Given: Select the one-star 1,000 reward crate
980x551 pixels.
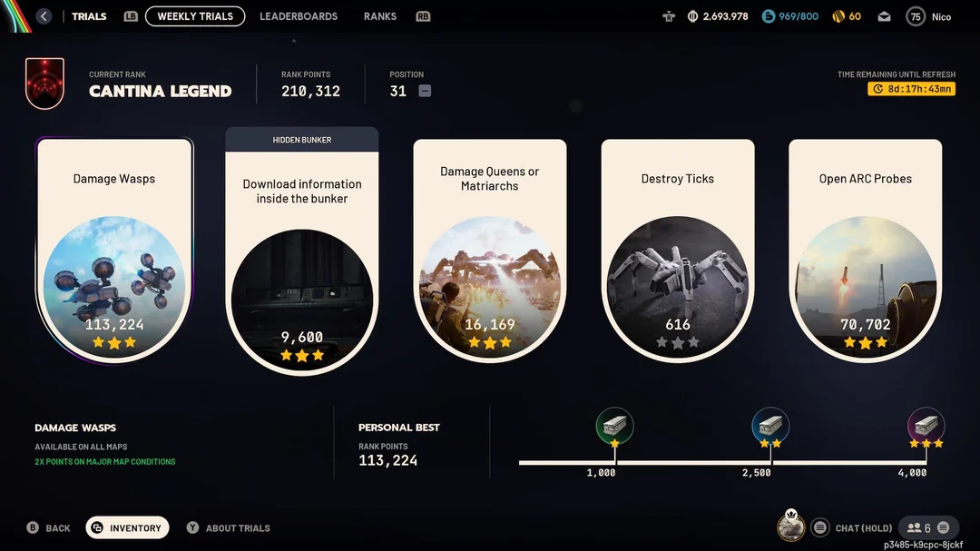Looking at the screenshot, I should [614, 426].
